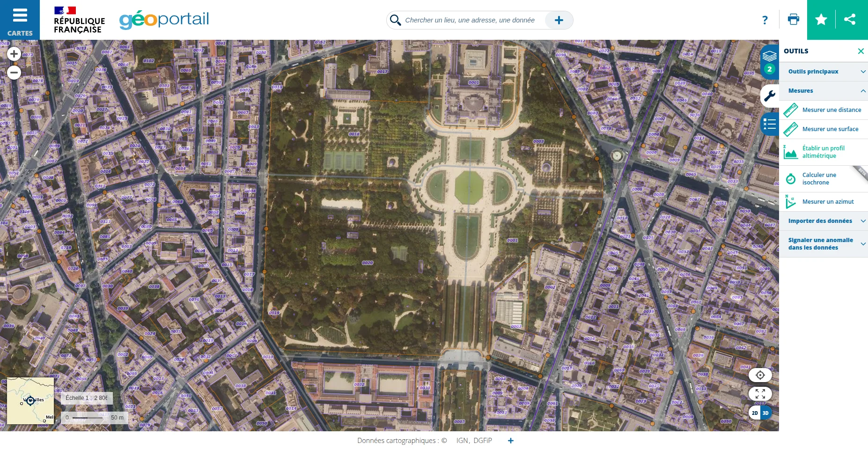Zoom out with the minus button

(14, 73)
